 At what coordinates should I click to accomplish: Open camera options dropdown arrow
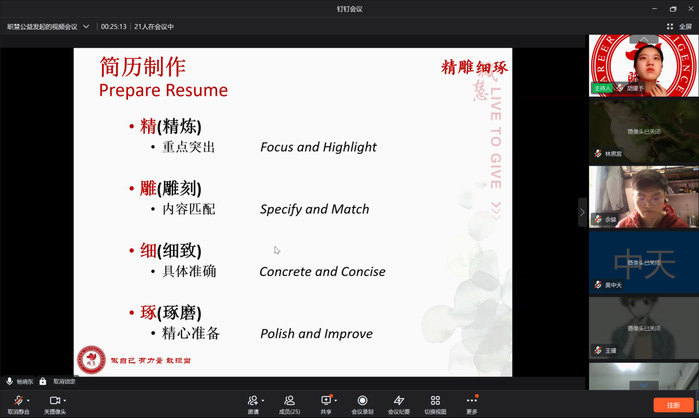[65, 400]
